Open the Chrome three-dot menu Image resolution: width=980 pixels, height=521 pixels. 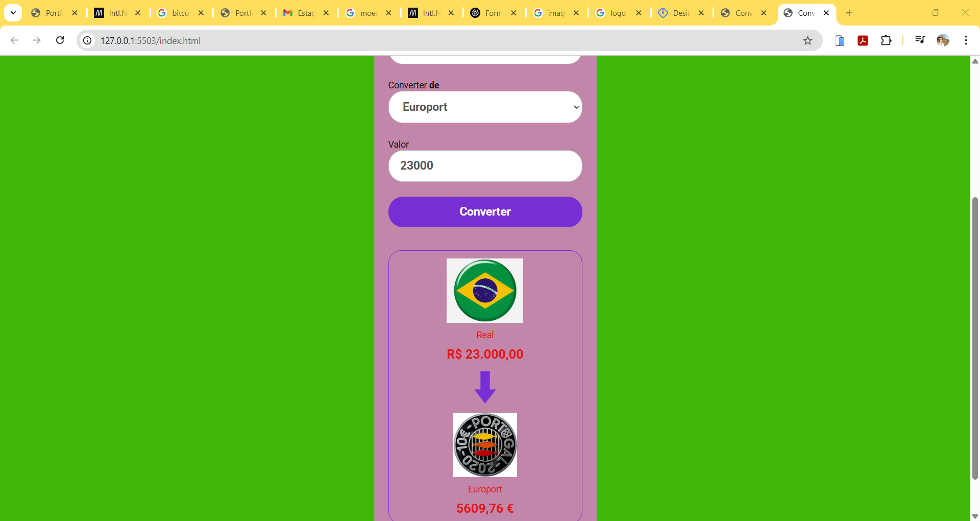click(966, 40)
